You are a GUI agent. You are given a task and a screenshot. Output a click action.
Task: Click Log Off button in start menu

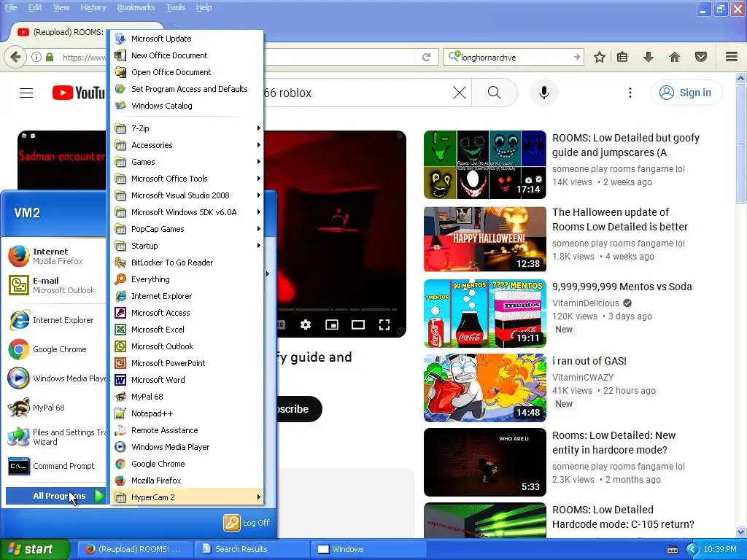pyautogui.click(x=247, y=523)
